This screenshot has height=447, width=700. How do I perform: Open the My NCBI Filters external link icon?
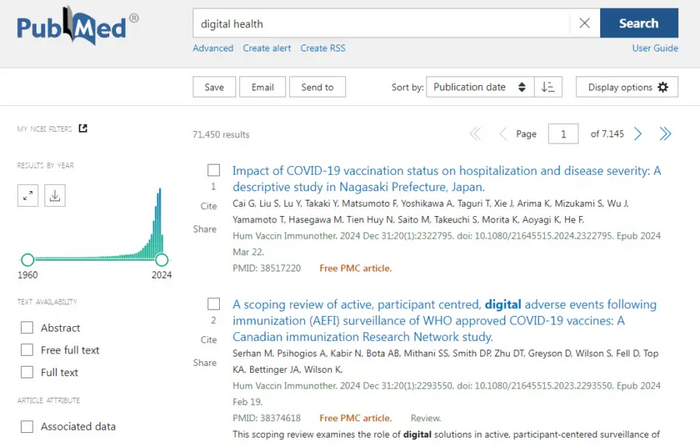pyautogui.click(x=83, y=128)
